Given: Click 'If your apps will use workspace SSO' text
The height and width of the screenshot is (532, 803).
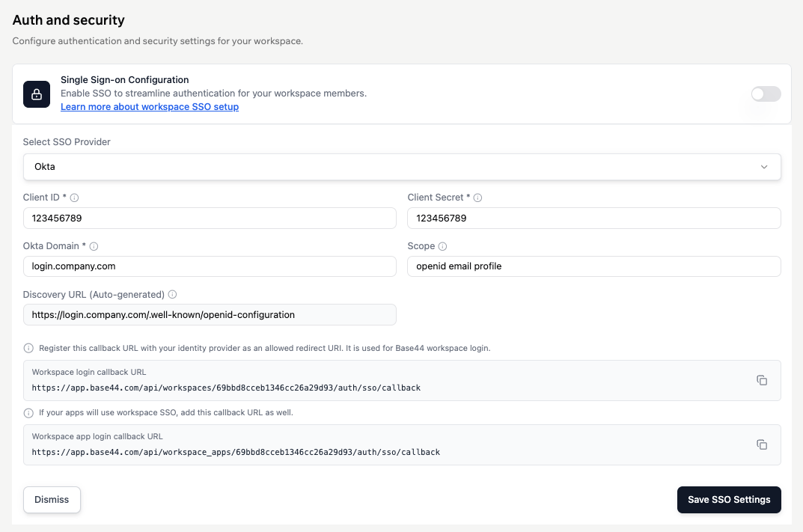Looking at the screenshot, I should (166, 413).
